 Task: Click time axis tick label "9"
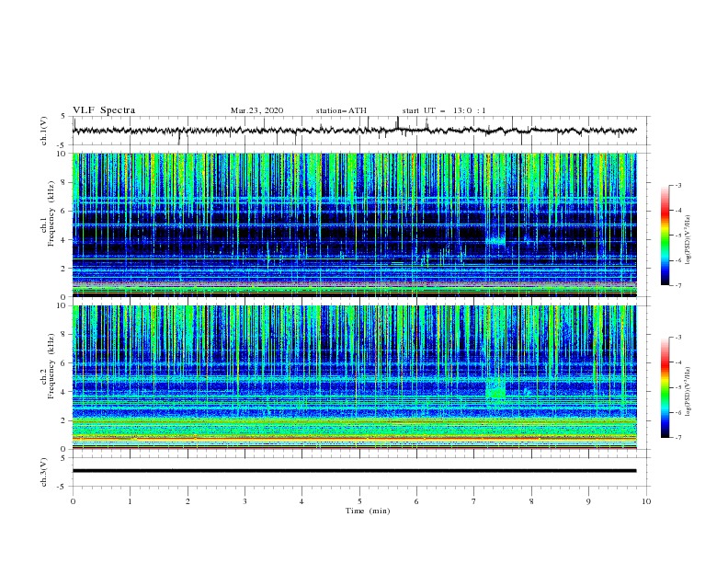click(588, 501)
